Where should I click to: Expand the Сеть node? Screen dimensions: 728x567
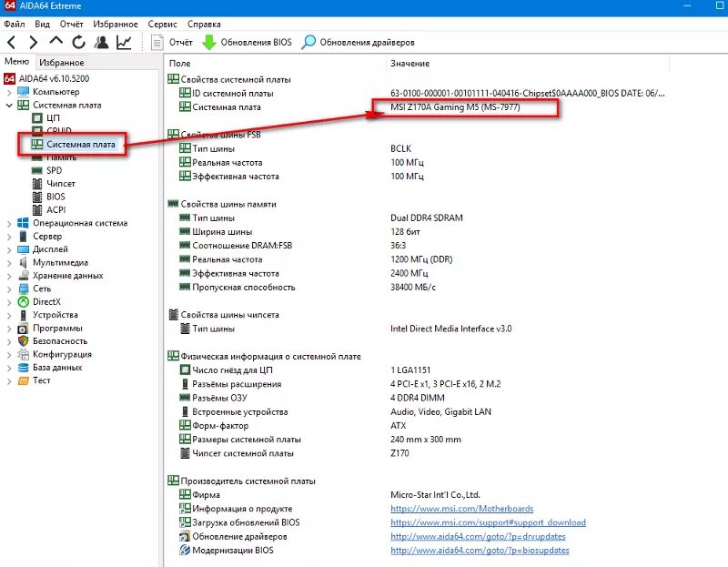click(x=9, y=289)
